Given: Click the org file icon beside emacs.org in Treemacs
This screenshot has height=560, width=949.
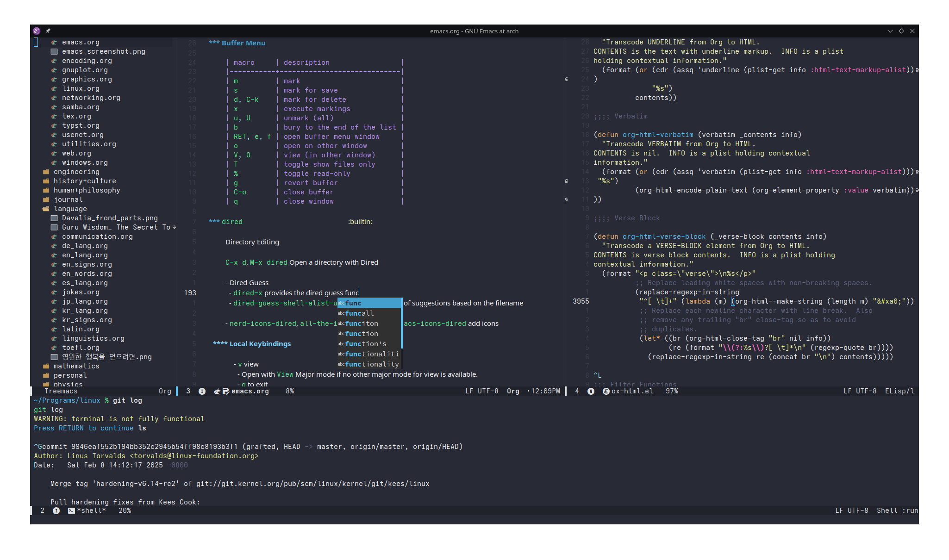Looking at the screenshot, I should (54, 42).
